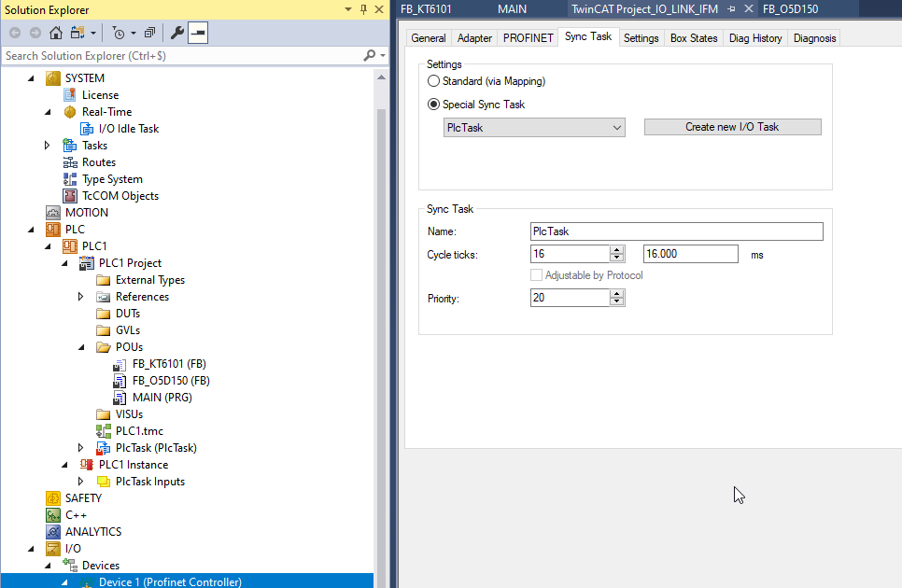The width and height of the screenshot is (902, 588).
Task: Increase the Cycle ticks stepper value
Action: click(x=616, y=249)
